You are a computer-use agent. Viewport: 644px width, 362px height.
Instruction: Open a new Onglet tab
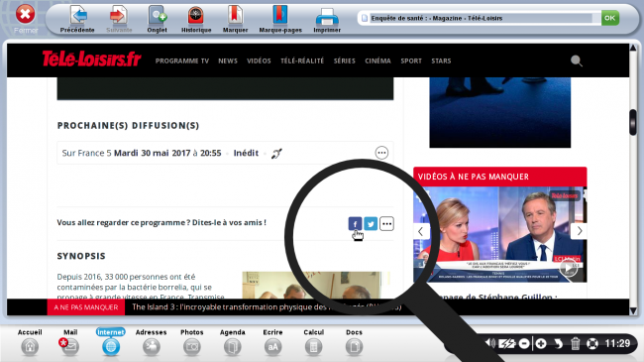(x=158, y=16)
